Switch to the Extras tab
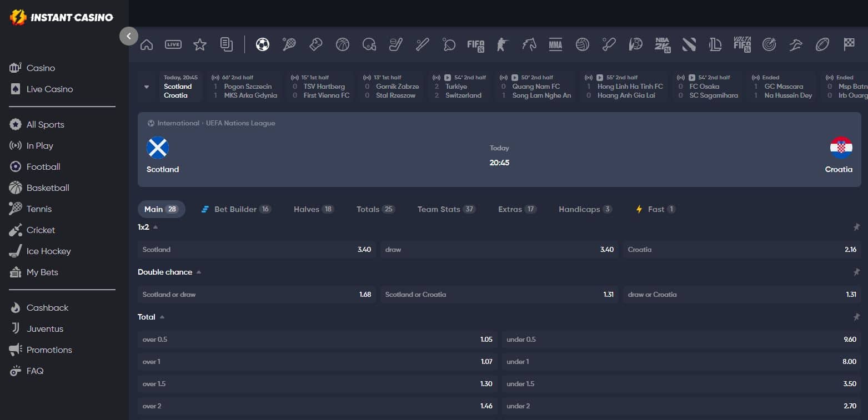868x420 pixels. click(x=517, y=209)
